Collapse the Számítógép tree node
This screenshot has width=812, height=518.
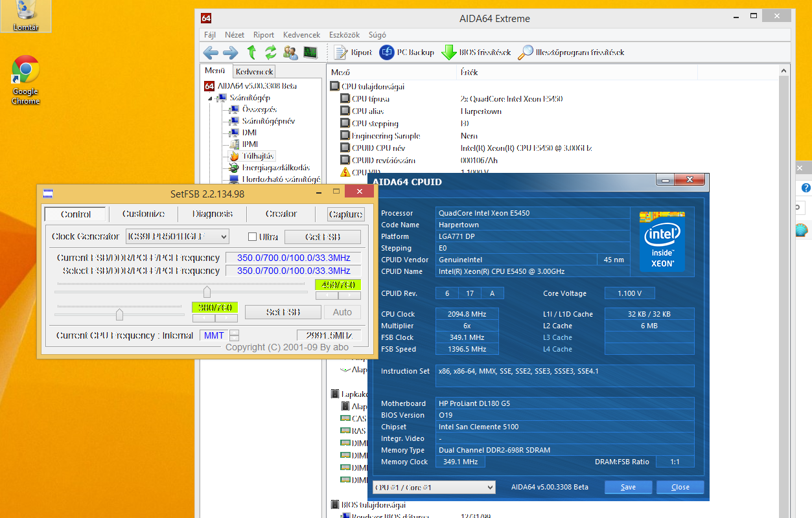(x=210, y=98)
